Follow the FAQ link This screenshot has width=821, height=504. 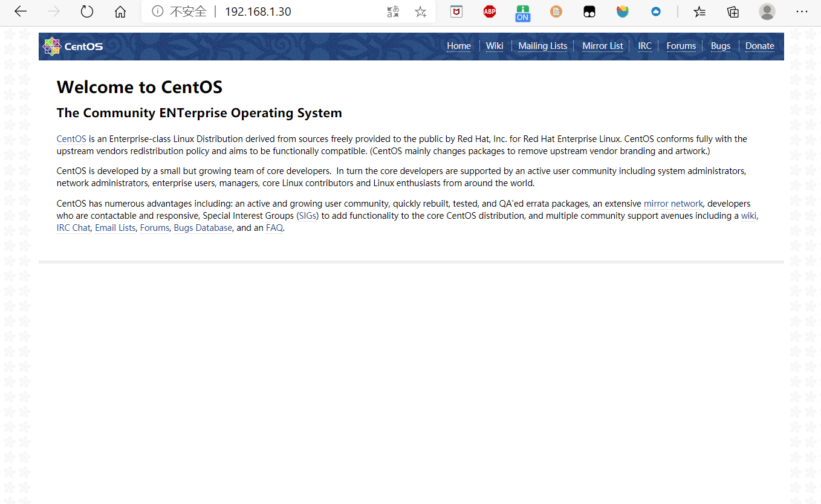(x=274, y=228)
